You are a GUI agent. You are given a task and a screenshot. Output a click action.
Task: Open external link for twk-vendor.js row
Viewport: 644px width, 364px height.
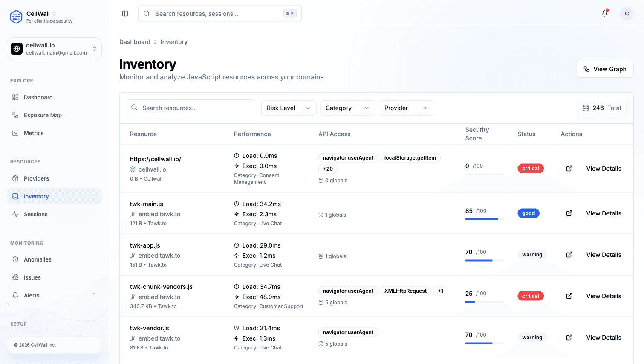coord(569,338)
